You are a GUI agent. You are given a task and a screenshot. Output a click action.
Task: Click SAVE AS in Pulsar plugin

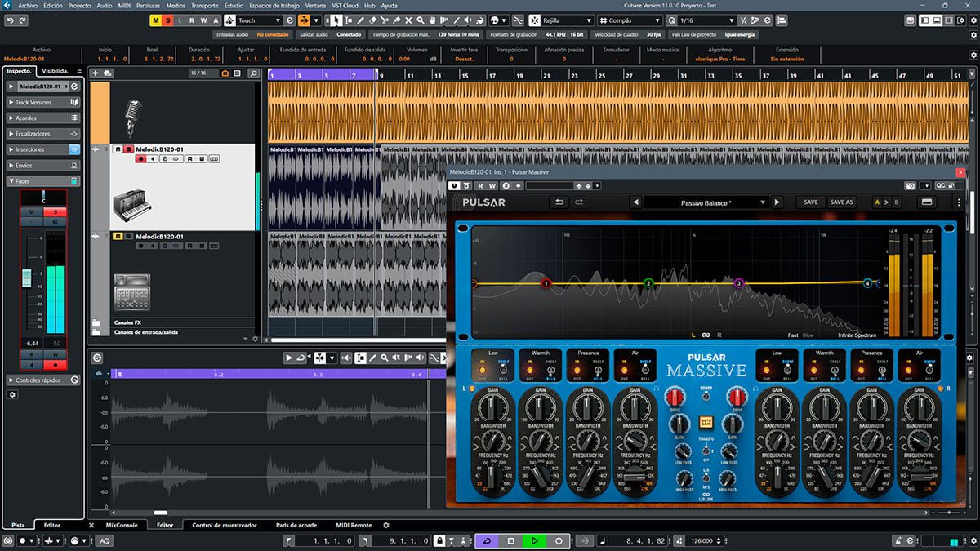841,202
